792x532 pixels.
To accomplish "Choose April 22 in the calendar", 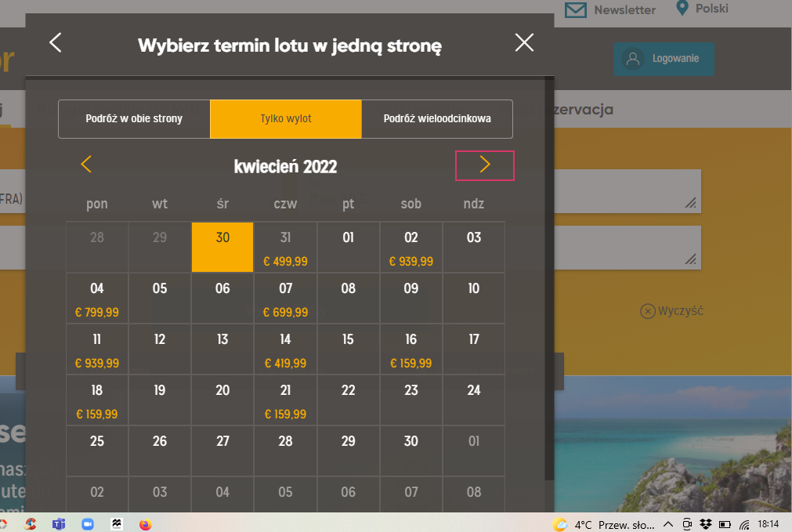I will click(x=348, y=400).
